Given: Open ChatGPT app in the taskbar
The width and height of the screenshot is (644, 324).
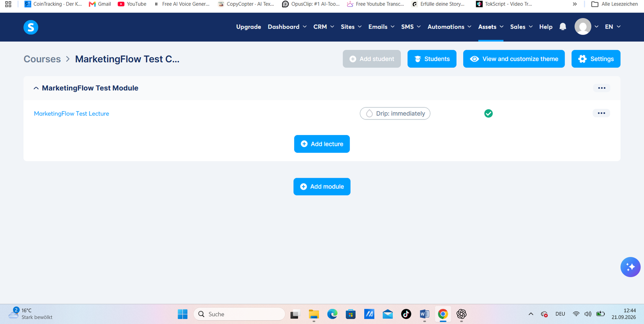Looking at the screenshot, I should 461,314.
